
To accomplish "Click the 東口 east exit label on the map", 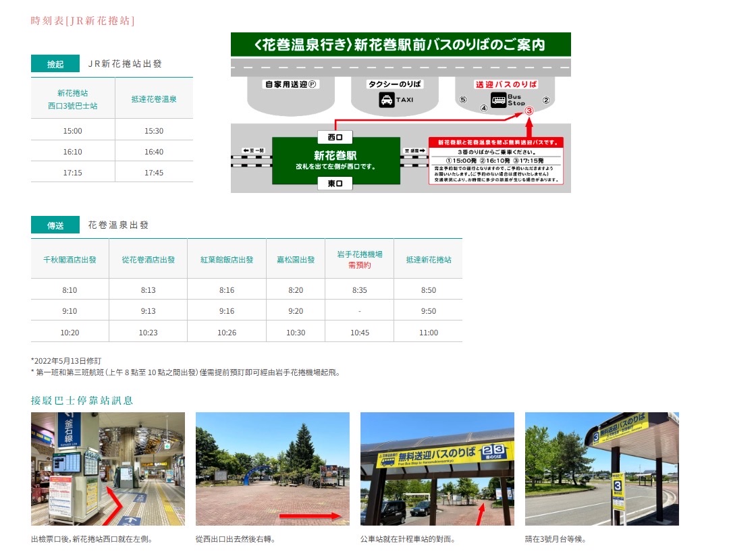I will click(x=335, y=184).
